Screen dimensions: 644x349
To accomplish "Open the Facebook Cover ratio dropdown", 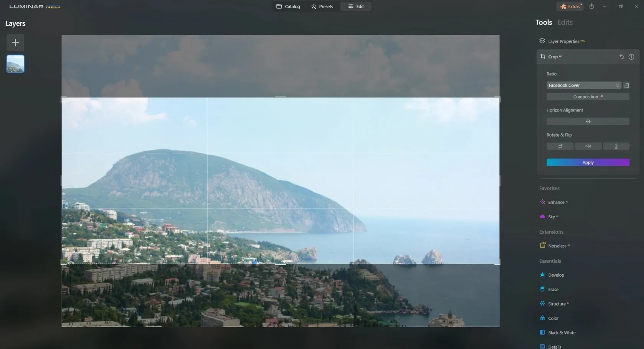I will [x=583, y=85].
